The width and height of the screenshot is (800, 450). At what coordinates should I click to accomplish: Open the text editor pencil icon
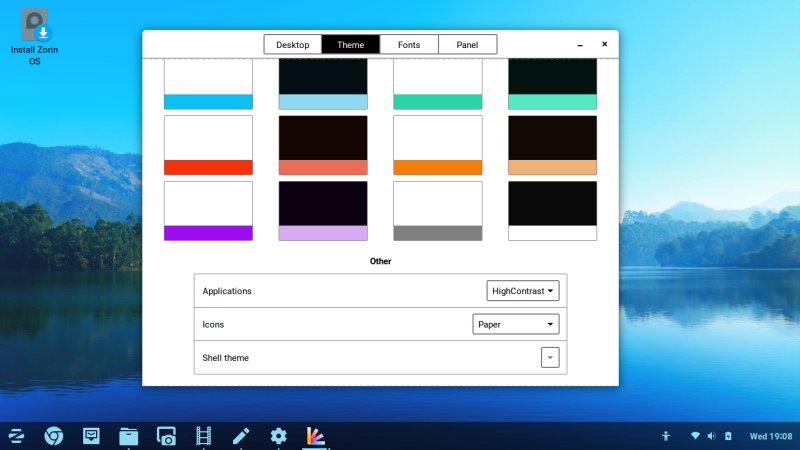pos(241,436)
